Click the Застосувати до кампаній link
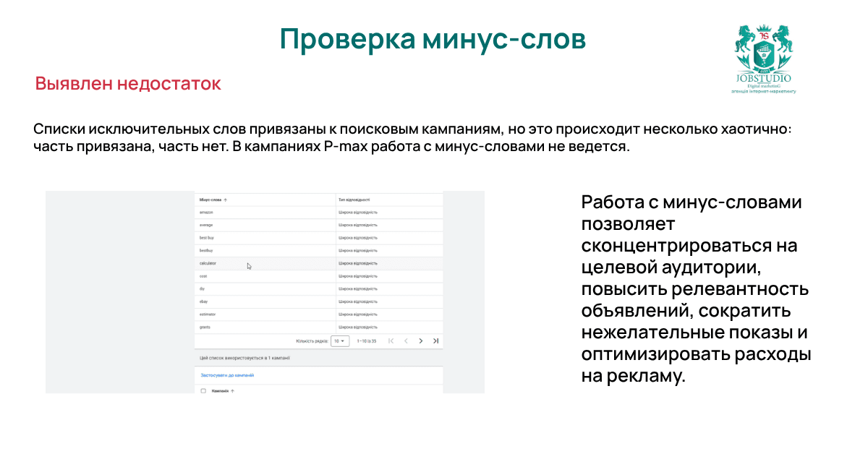Image resolution: width=868 pixels, height=454 pixels. click(226, 375)
